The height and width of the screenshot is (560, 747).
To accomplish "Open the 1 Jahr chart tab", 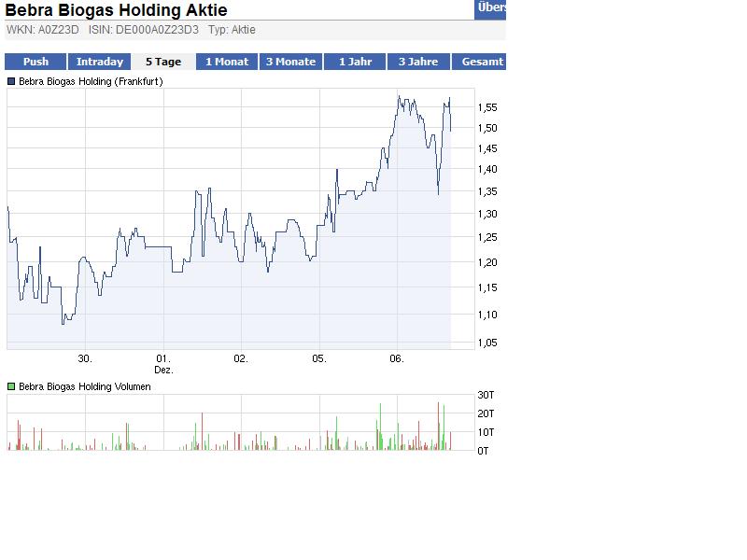I will coord(355,62).
